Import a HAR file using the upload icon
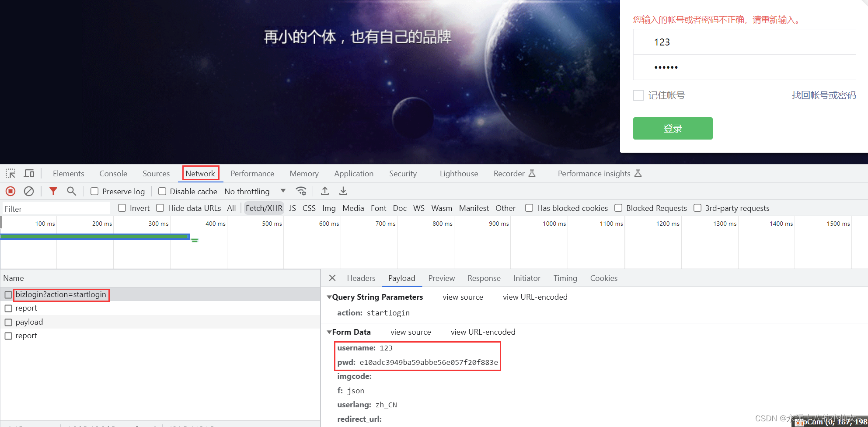This screenshot has width=868, height=427. (x=324, y=191)
